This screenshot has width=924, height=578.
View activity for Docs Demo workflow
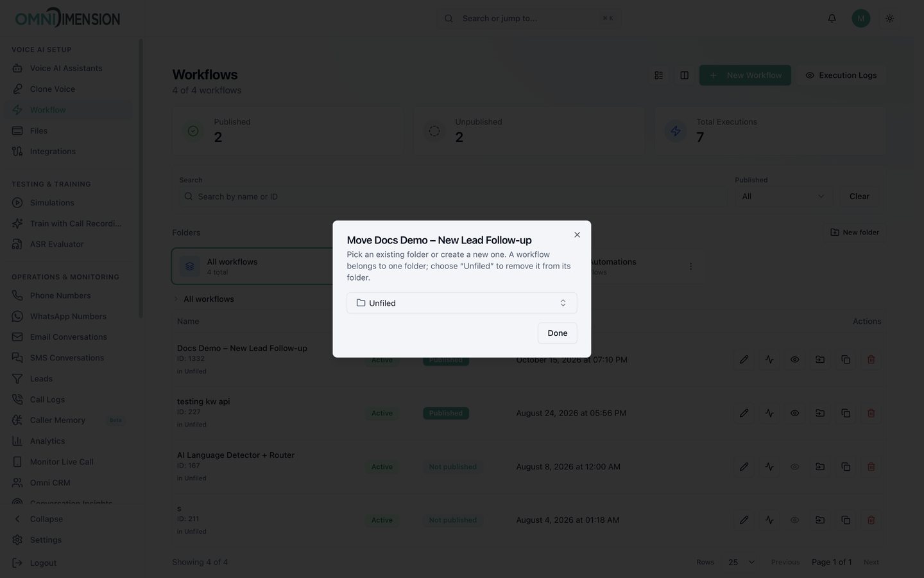(x=769, y=360)
